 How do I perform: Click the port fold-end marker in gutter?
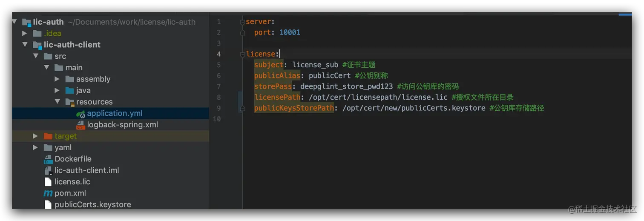pyautogui.click(x=243, y=32)
